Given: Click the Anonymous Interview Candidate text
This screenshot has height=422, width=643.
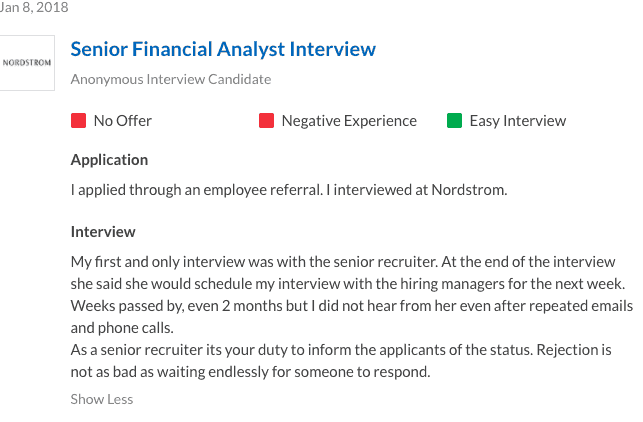Looking at the screenshot, I should coord(171,79).
